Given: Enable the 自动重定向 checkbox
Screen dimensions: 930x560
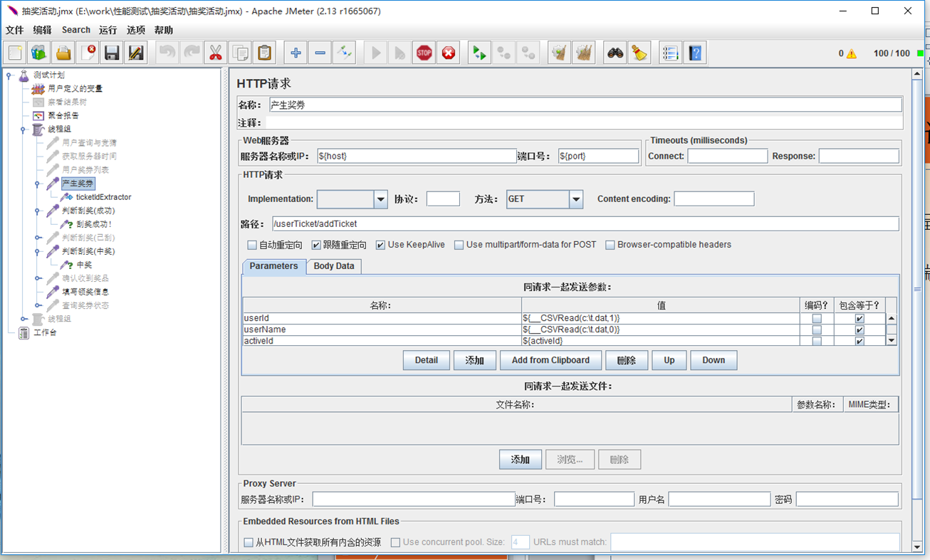Looking at the screenshot, I should click(252, 245).
